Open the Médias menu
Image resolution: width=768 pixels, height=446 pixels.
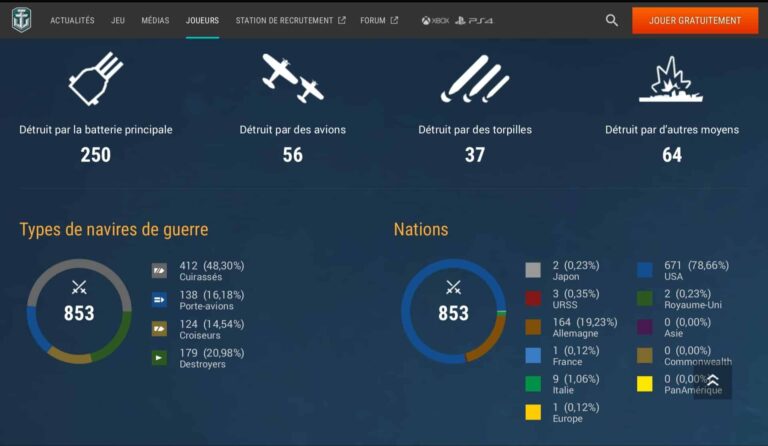point(155,20)
